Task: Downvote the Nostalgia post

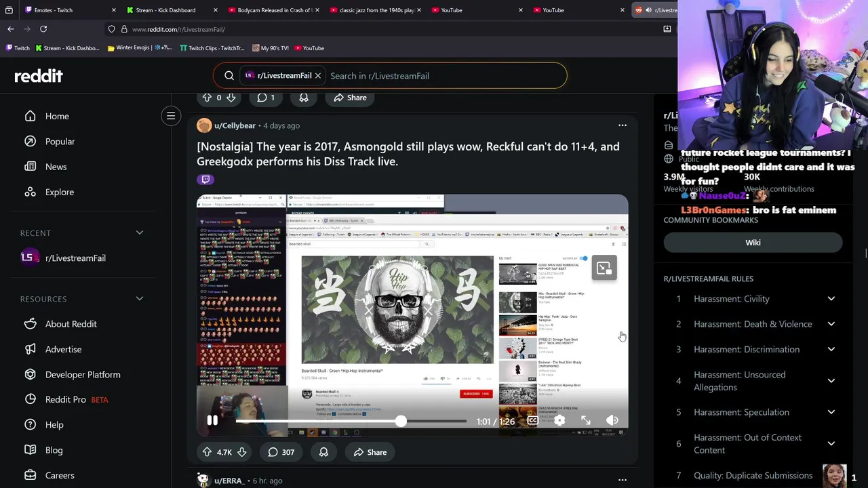Action: (x=241, y=452)
